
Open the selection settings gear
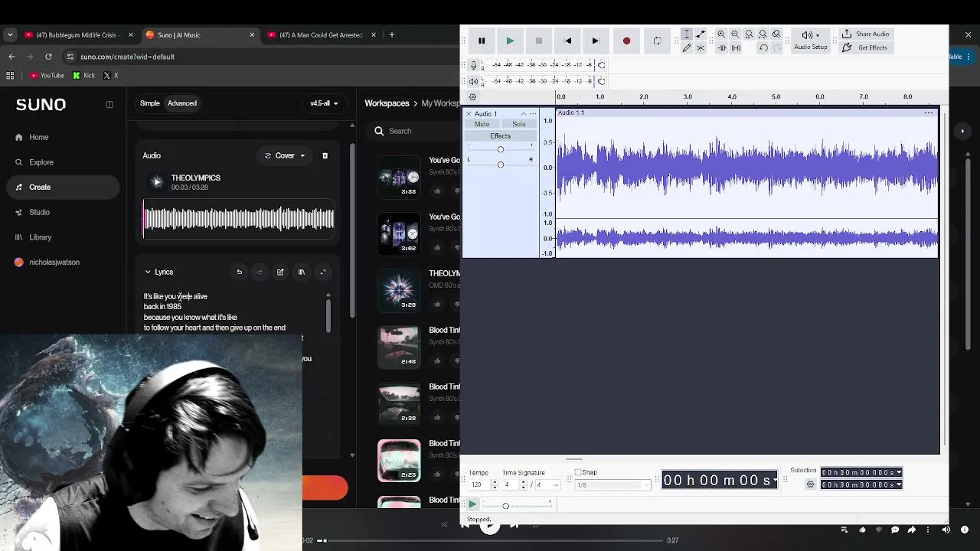tap(811, 484)
